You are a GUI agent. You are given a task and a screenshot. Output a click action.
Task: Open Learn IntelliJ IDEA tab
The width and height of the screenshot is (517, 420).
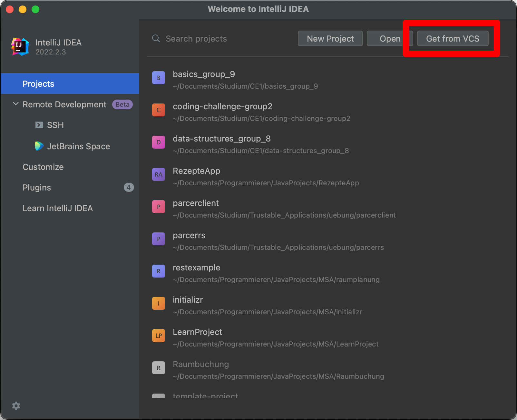pos(58,208)
